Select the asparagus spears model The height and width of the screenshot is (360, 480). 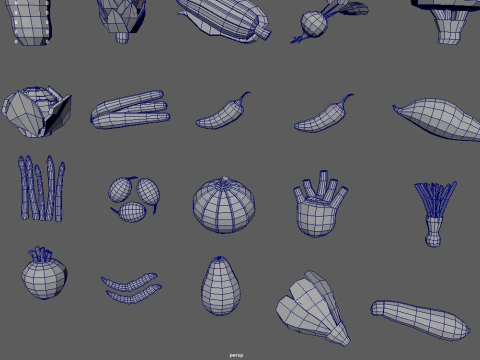pyautogui.click(x=42, y=188)
